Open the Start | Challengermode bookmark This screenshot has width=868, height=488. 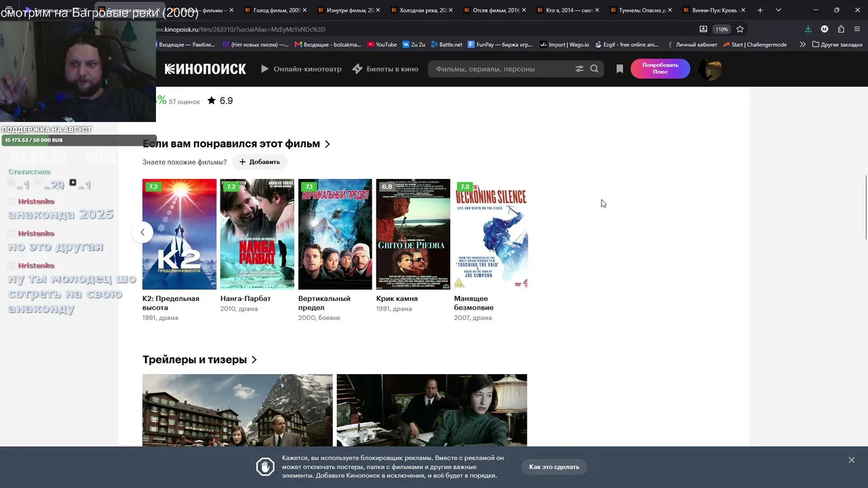[754, 45]
